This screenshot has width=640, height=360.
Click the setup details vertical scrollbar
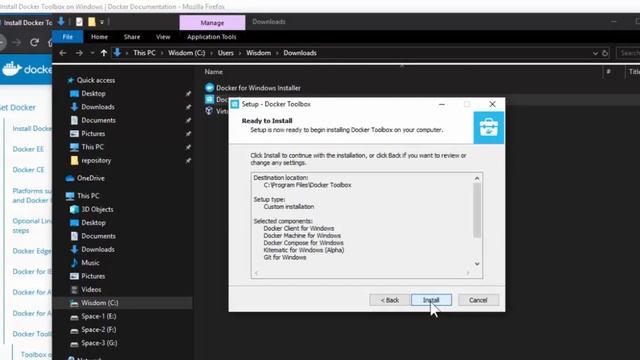tap(477, 210)
